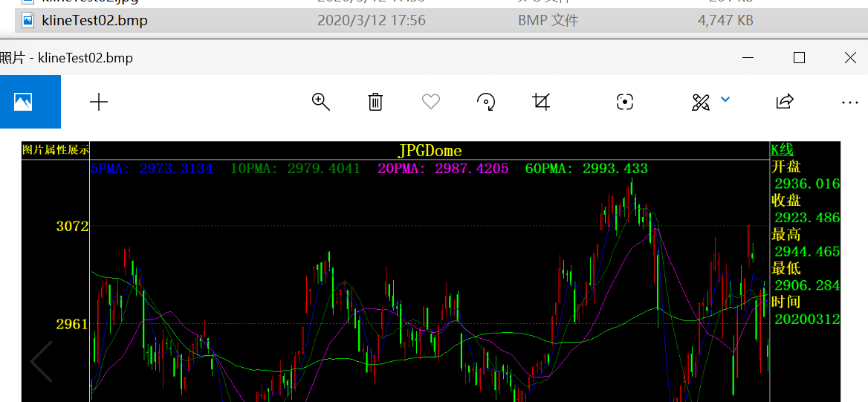The height and width of the screenshot is (402, 868).
Task: Select klineTest02.bmp file name in list
Action: tap(94, 21)
